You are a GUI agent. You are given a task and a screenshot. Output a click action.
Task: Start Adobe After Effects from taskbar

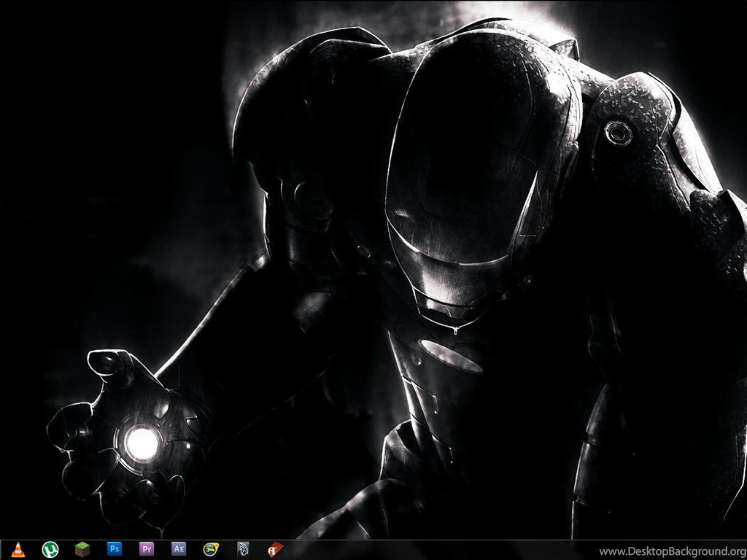coord(179,549)
